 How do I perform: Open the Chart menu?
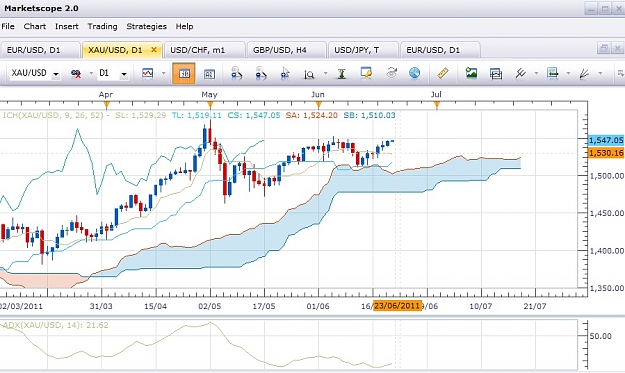click(x=35, y=26)
